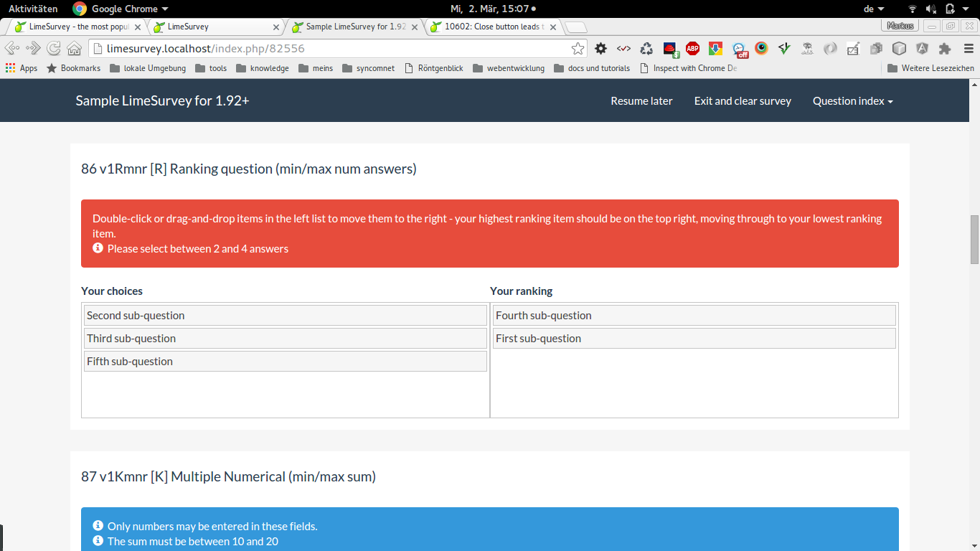Screen dimensions: 980x551
Task: Click the address bar URL field
Action: click(x=337, y=48)
